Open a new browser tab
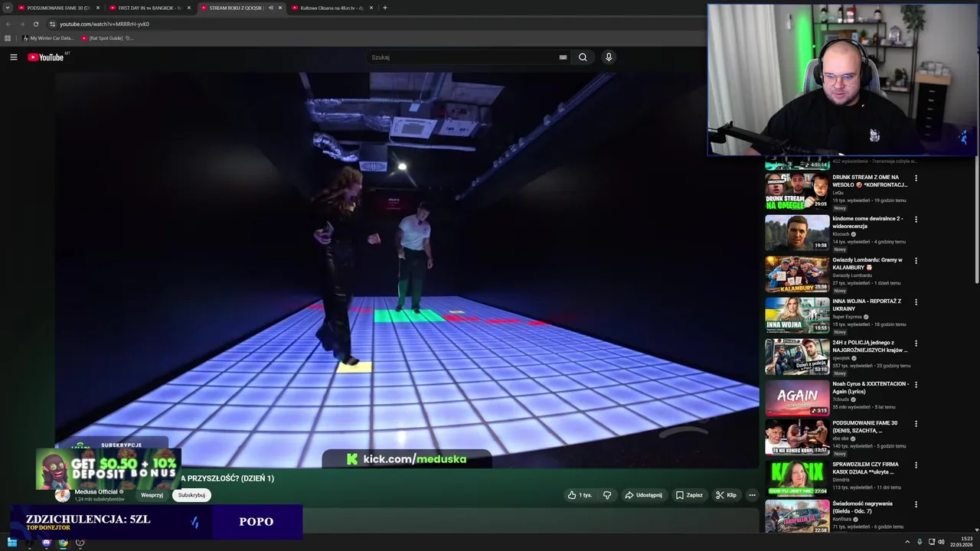The image size is (980, 551). pos(384,8)
